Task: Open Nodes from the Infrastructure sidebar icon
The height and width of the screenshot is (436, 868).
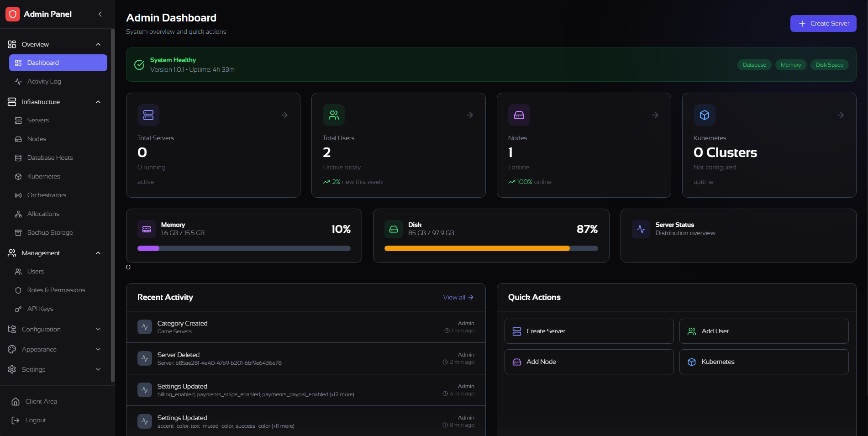Action: pyautogui.click(x=18, y=139)
